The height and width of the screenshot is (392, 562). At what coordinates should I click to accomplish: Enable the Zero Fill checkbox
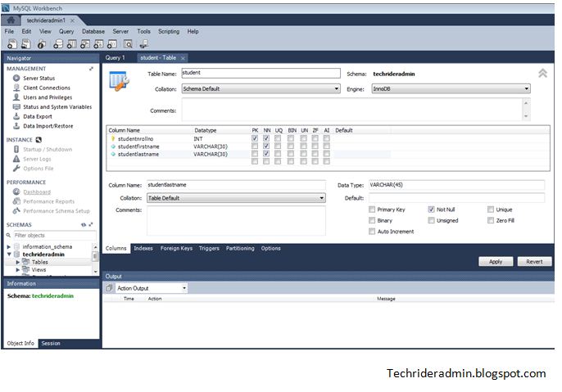491,220
